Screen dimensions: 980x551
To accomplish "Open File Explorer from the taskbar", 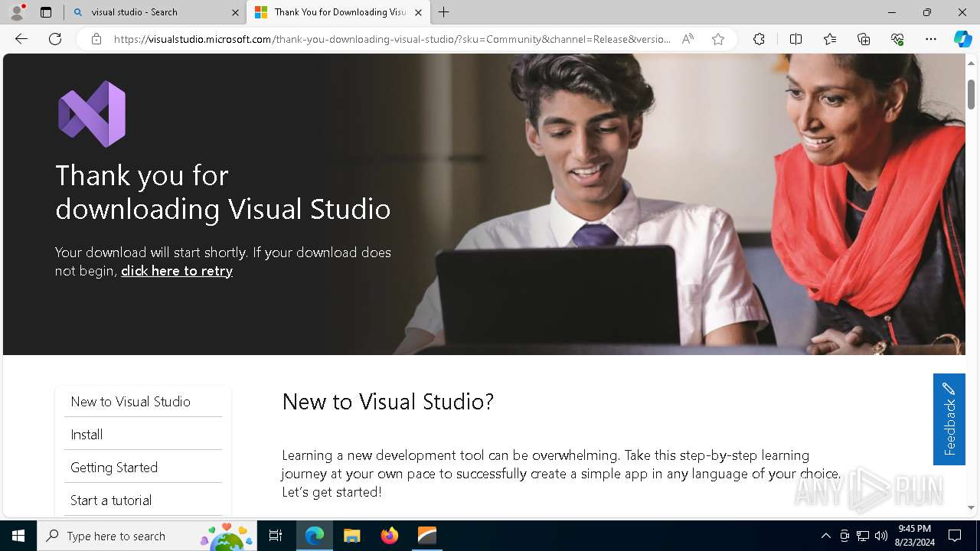I will (352, 536).
